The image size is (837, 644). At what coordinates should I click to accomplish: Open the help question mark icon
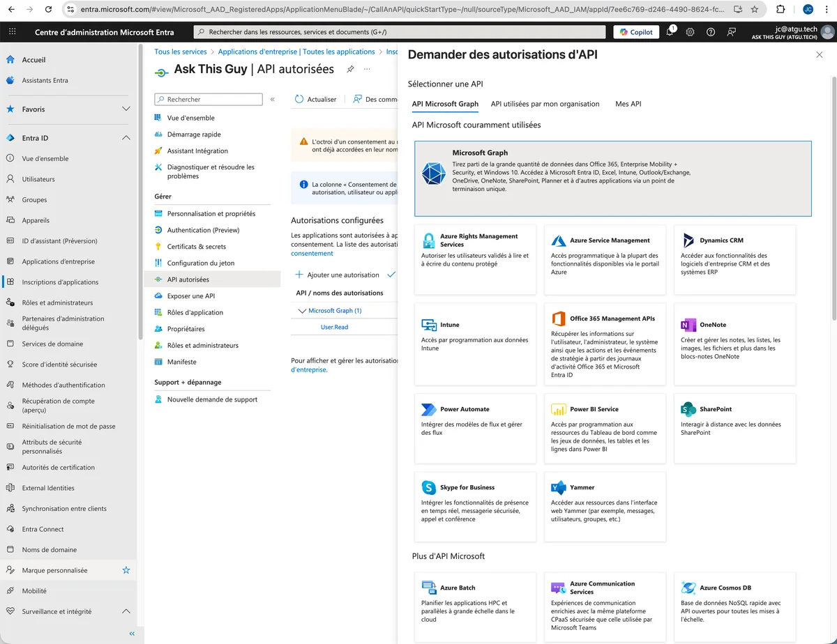point(711,32)
